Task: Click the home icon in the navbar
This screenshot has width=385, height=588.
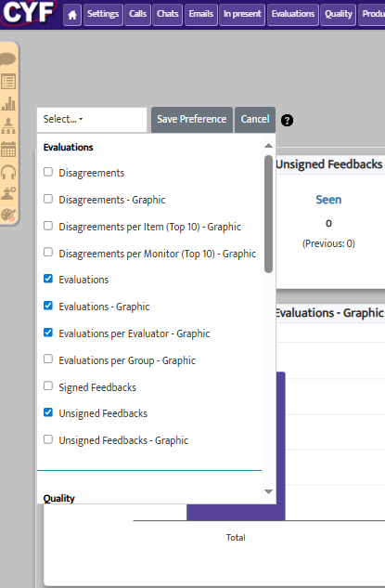Action: click(72, 15)
